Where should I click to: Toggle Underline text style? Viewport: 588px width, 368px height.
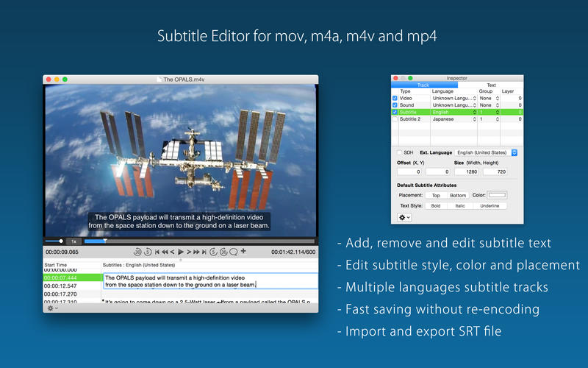pyautogui.click(x=490, y=206)
